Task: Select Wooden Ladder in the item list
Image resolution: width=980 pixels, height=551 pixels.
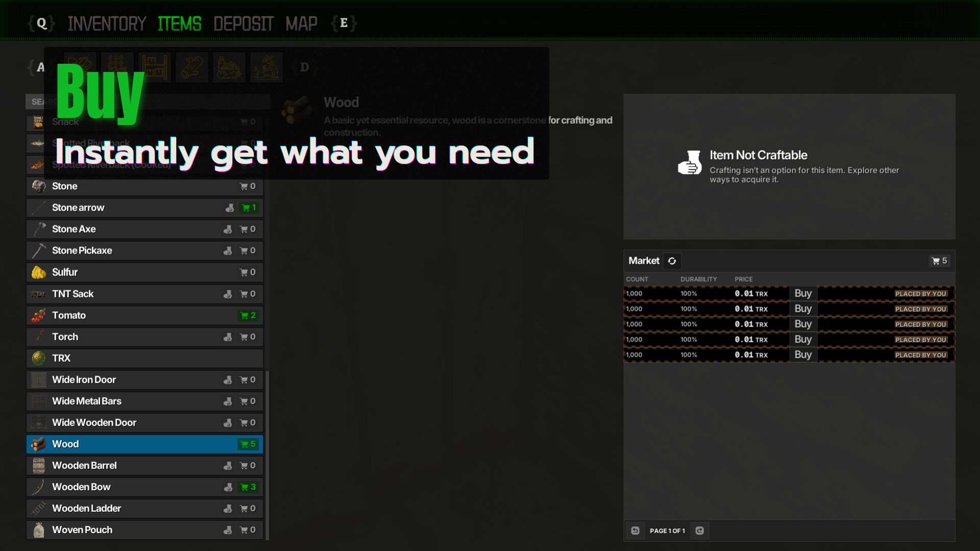Action: point(145,509)
